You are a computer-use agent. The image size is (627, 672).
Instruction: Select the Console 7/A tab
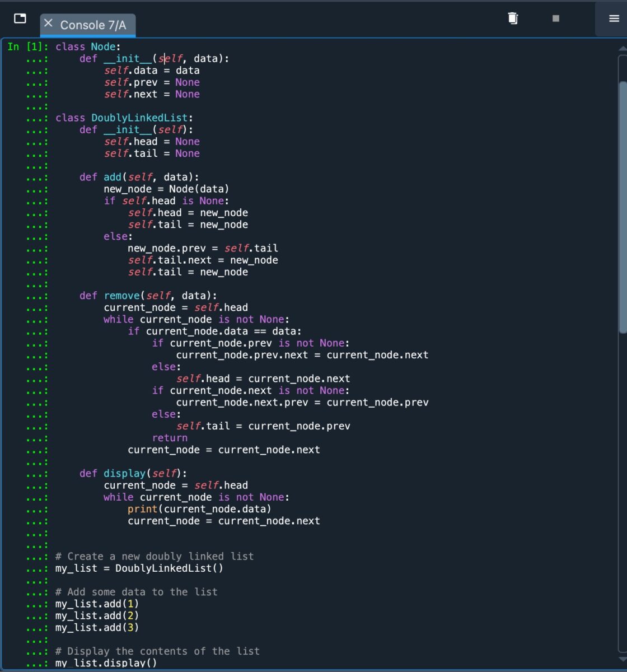(93, 25)
